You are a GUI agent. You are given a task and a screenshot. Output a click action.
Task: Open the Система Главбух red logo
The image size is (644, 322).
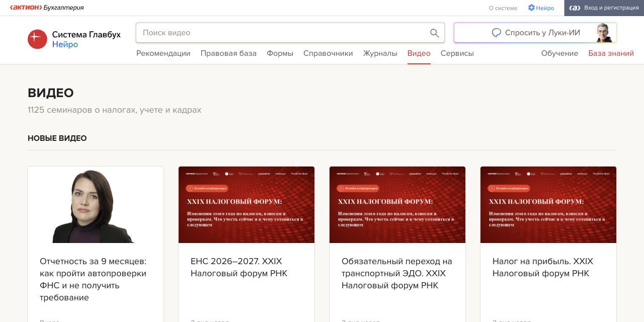(x=37, y=39)
